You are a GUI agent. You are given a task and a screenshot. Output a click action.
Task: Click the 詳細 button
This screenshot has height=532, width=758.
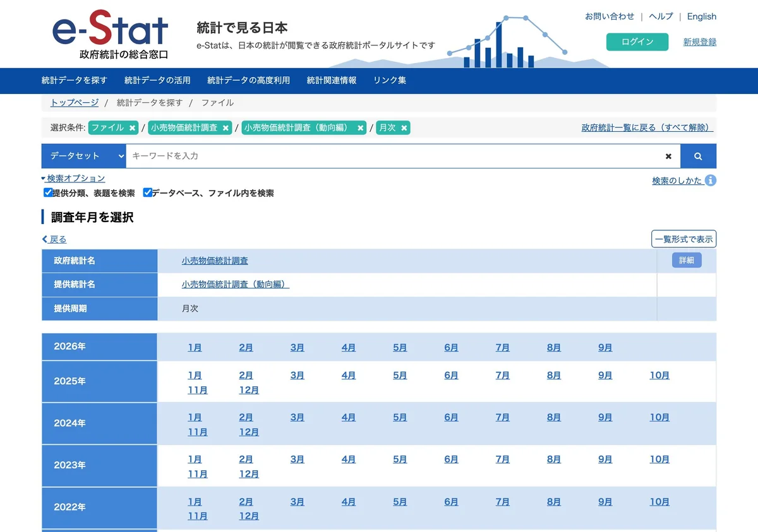(x=687, y=260)
